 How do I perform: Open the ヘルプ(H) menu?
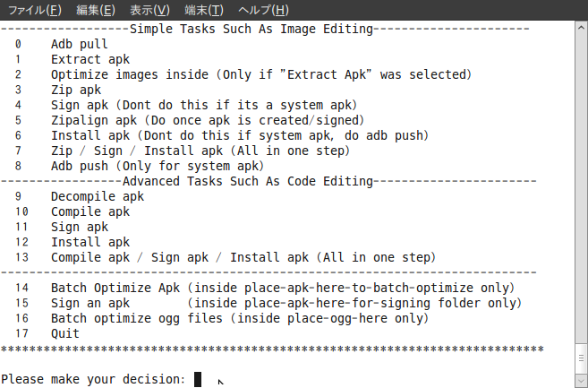pos(263,10)
